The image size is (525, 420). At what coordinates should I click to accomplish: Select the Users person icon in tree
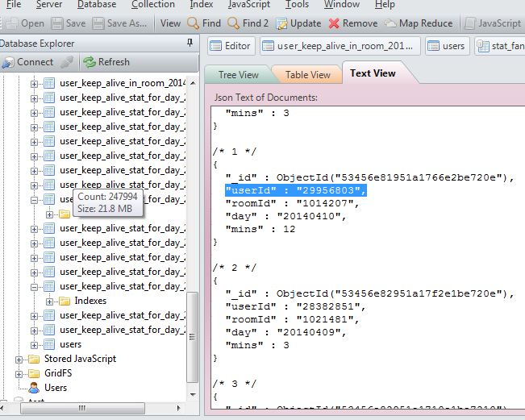[x=34, y=388]
